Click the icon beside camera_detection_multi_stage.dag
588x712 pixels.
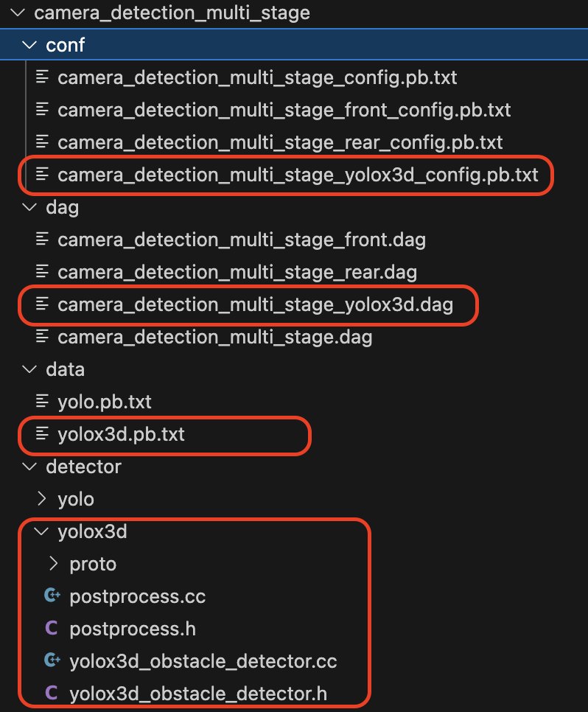[x=41, y=338]
